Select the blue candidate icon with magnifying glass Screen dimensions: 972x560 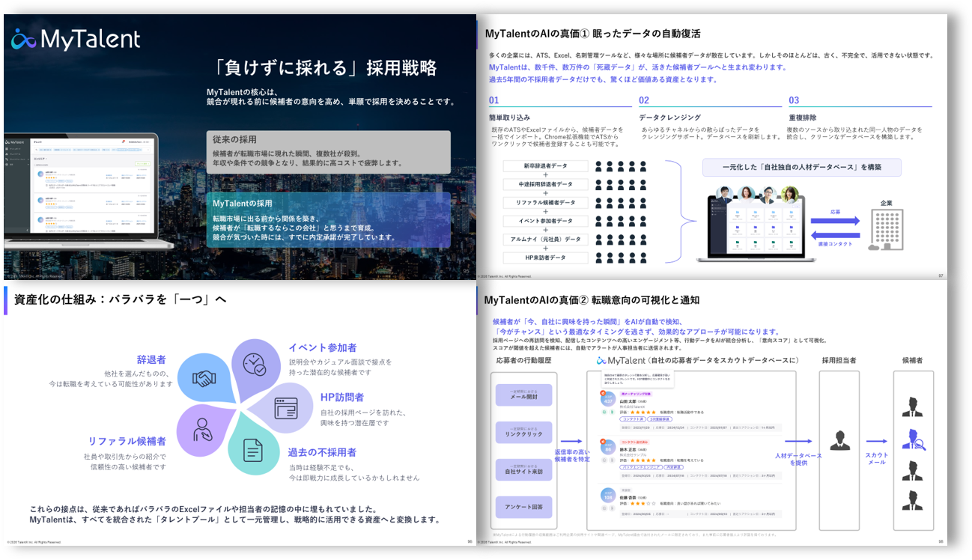913,439
